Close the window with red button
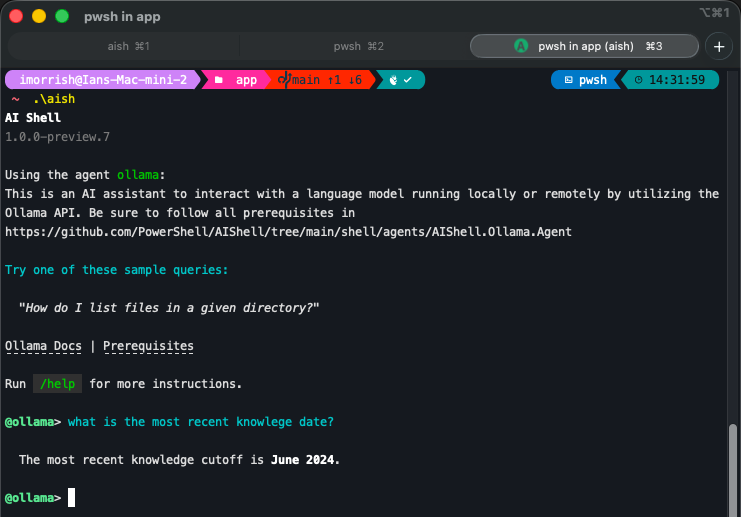 tap(16, 16)
